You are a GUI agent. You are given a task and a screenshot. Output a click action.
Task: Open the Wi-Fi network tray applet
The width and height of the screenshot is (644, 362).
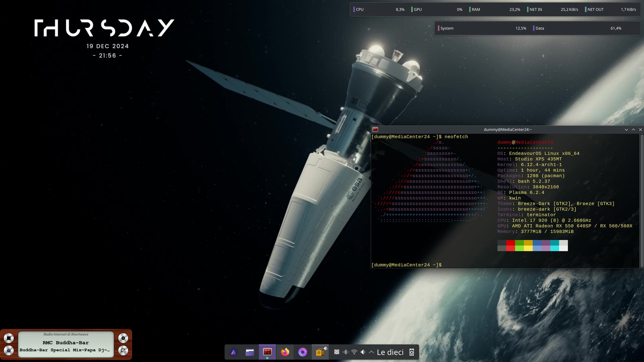click(x=354, y=352)
